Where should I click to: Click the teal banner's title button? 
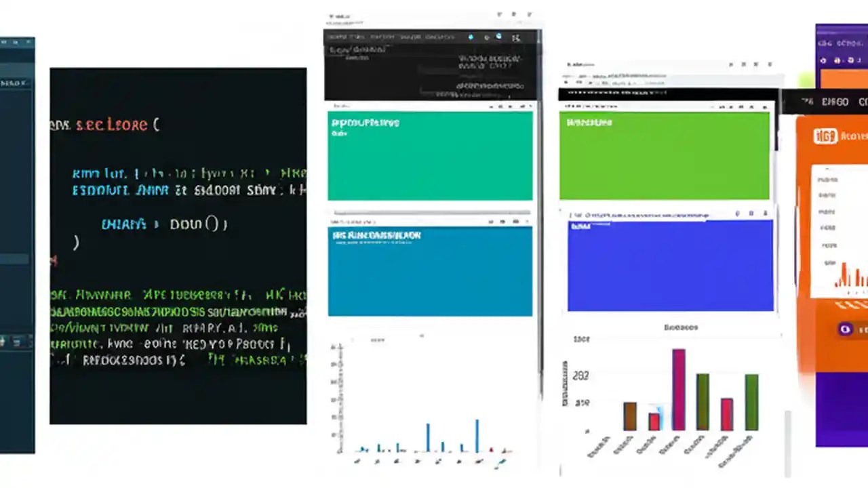(x=366, y=123)
